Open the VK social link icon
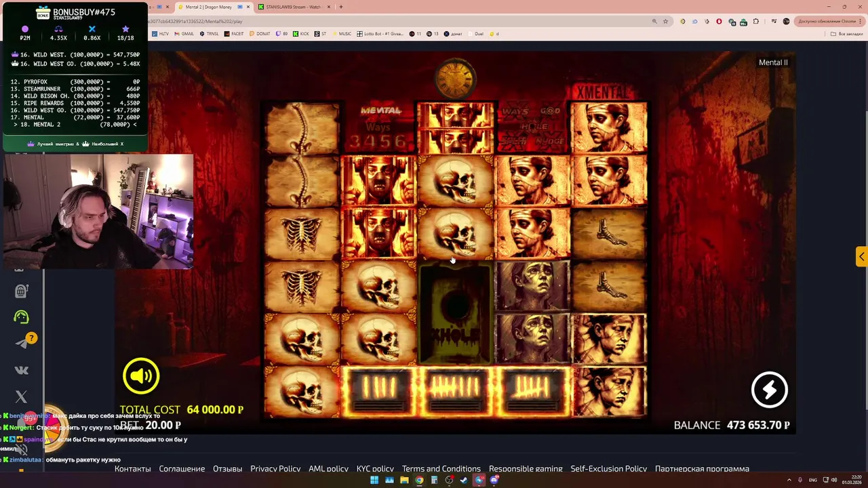This screenshot has height=488, width=868. 21,370
